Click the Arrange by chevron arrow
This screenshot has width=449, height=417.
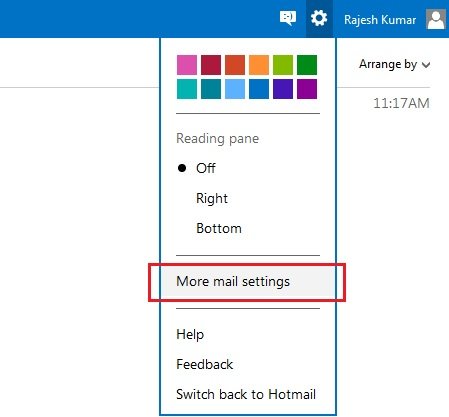coord(426,65)
